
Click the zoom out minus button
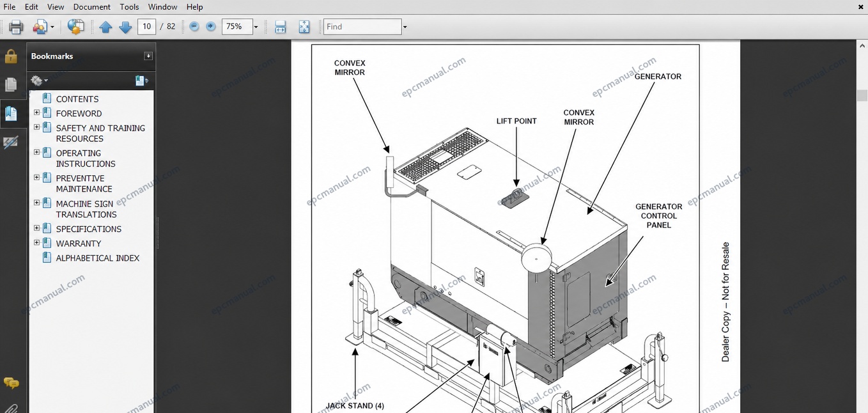[x=194, y=27]
